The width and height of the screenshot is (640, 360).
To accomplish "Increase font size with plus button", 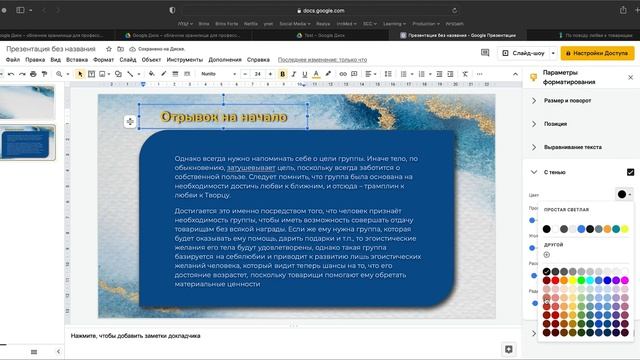I will [x=270, y=74].
